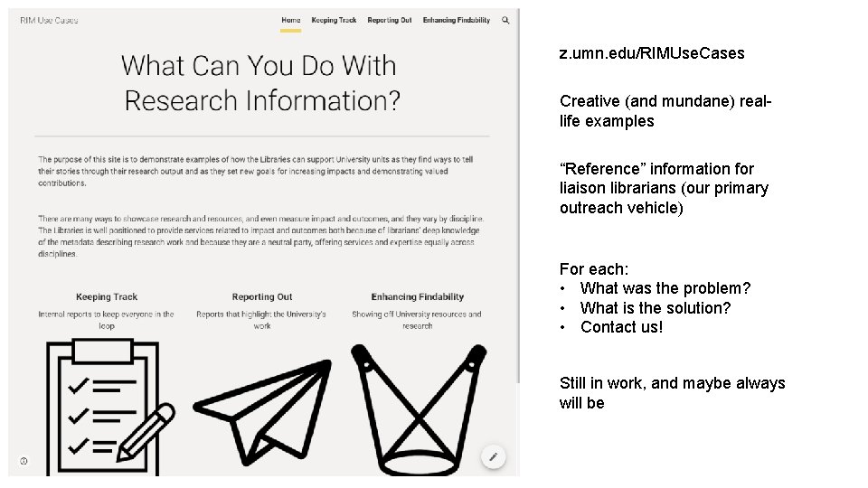Click the info icon at page bottom-left
This screenshot has height=488, width=868.
coord(24,461)
